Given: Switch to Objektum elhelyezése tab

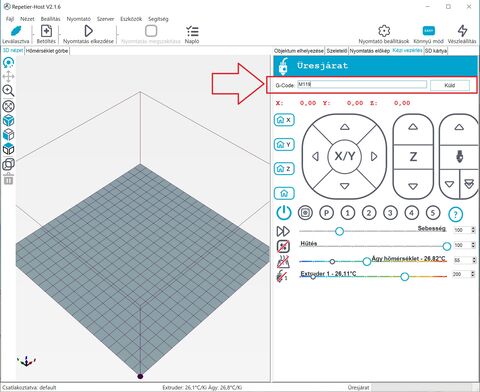Looking at the screenshot, I should coord(299,51).
